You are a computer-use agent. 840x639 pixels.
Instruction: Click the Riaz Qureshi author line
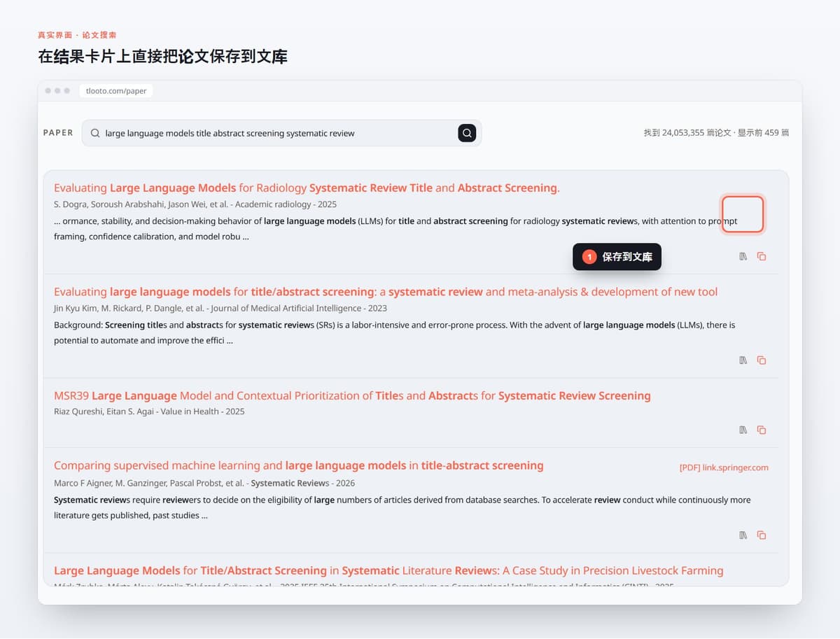pyautogui.click(x=149, y=412)
